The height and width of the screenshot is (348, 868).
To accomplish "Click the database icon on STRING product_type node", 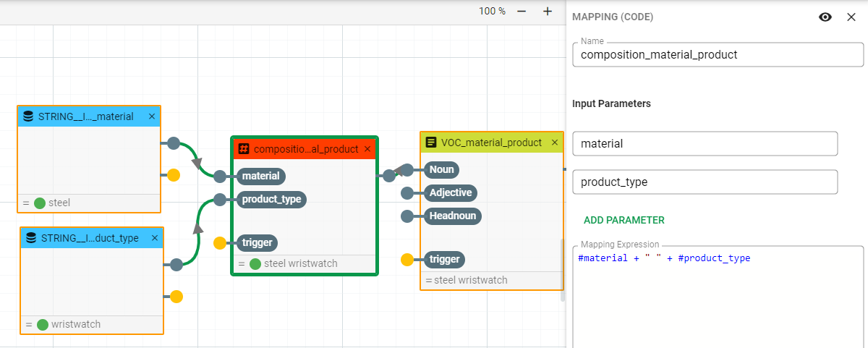I will (x=32, y=238).
